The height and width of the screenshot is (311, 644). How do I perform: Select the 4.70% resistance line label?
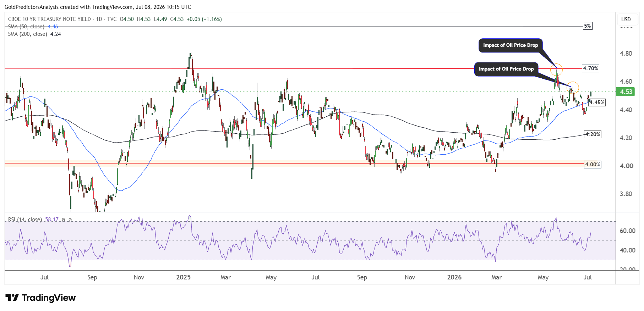click(591, 68)
